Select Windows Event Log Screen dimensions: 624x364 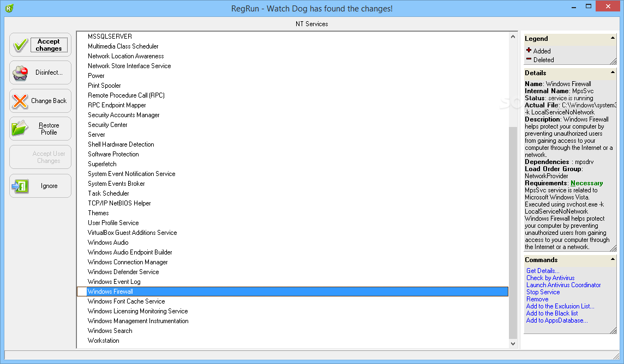[114, 282]
